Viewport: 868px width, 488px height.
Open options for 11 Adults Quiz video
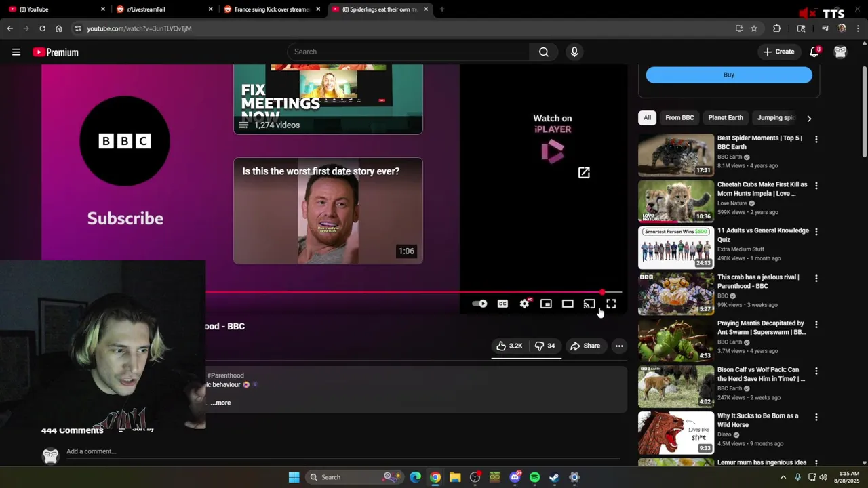pos(816,232)
